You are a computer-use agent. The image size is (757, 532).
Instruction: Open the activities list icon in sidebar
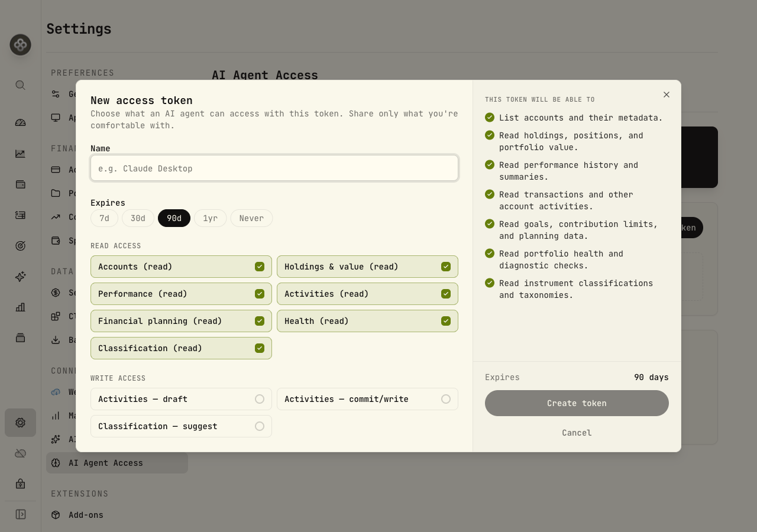[x=20, y=215]
